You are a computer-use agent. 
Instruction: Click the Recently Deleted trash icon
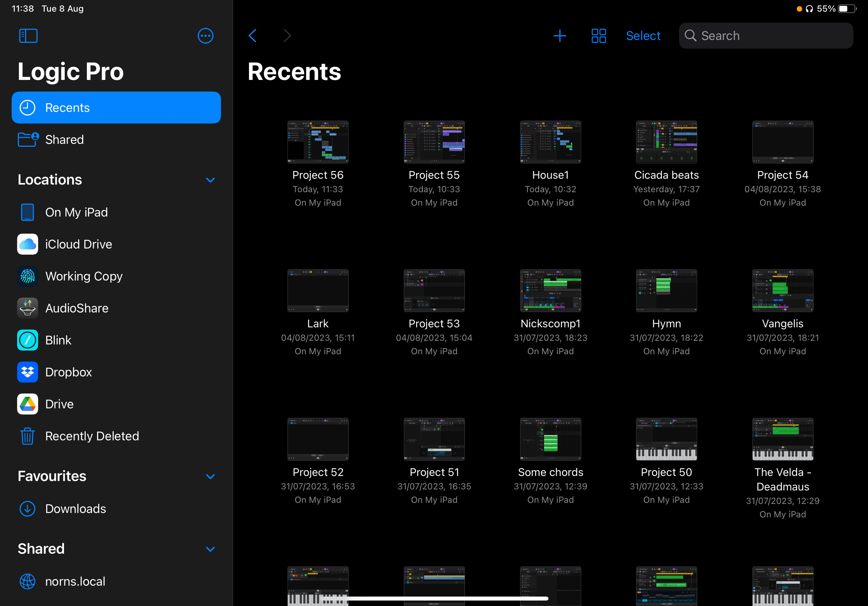pos(28,436)
